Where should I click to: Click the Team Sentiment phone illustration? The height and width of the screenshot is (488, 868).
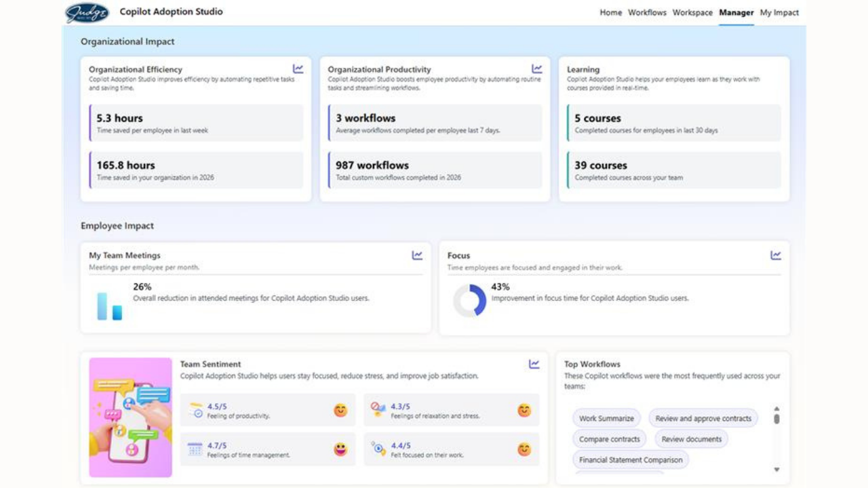point(130,418)
